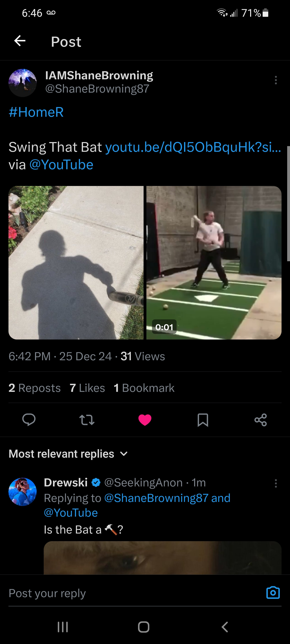Open the #HomeR hashtag
This screenshot has width=290, height=644.
[x=36, y=112]
